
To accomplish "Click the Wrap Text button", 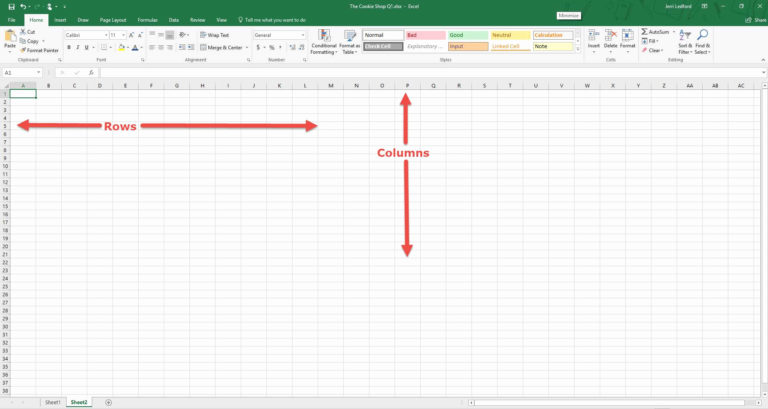I will (214, 35).
